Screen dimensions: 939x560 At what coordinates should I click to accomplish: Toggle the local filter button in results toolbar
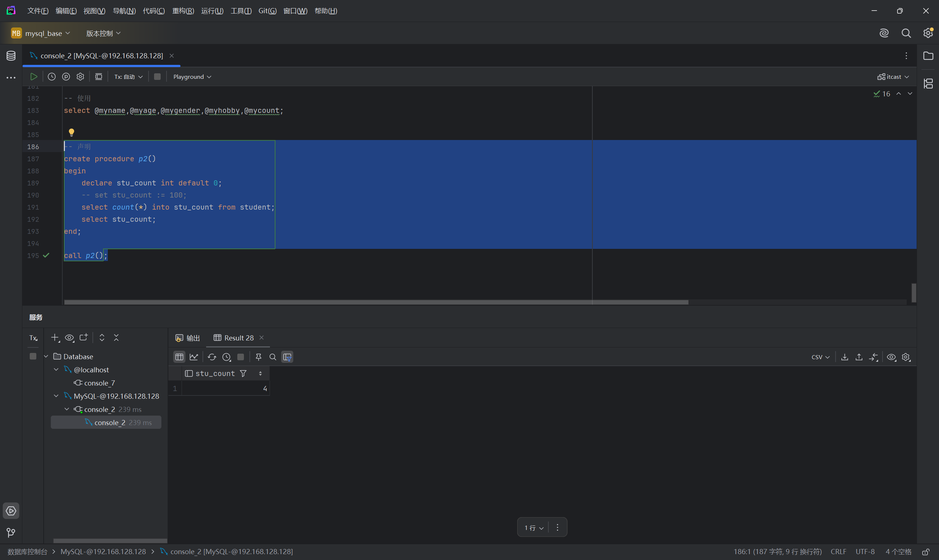[287, 357]
